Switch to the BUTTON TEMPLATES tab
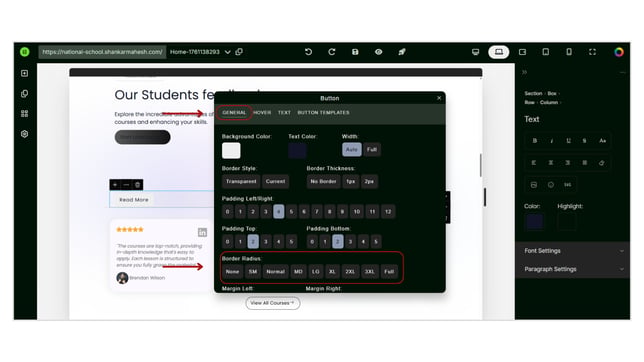This screenshot has width=644, height=362. [323, 113]
